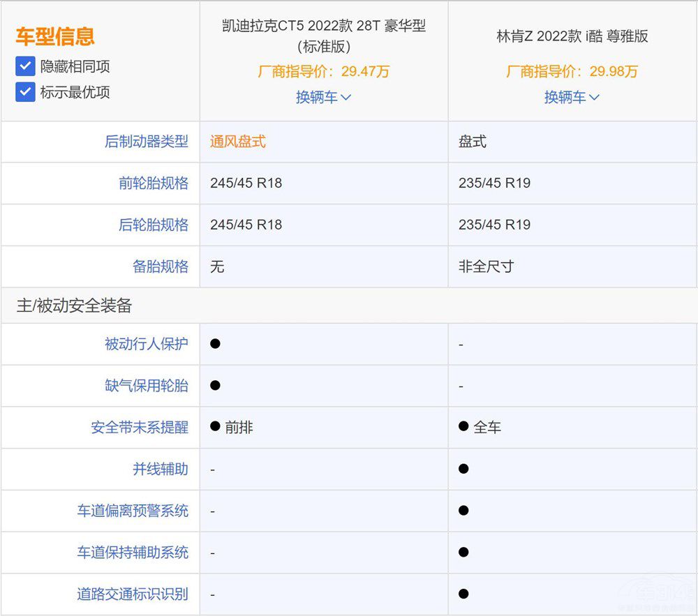Click the 前轮胎规格 parameter label
698x616 pixels.
click(154, 183)
